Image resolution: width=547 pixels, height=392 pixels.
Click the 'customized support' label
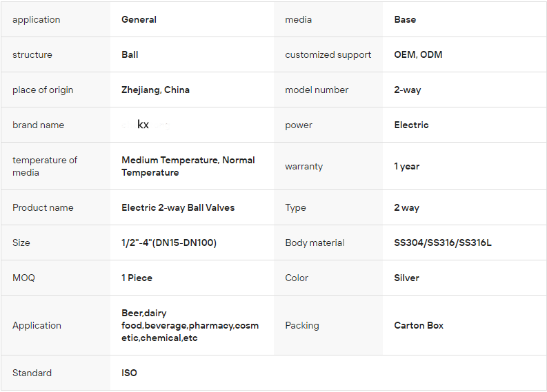pyautogui.click(x=328, y=55)
